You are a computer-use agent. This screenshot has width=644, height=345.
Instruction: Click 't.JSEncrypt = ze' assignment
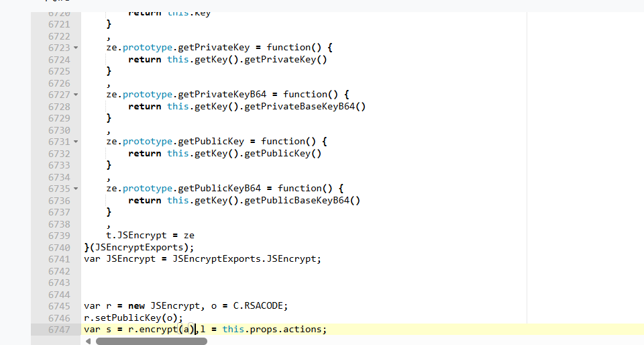pos(150,236)
